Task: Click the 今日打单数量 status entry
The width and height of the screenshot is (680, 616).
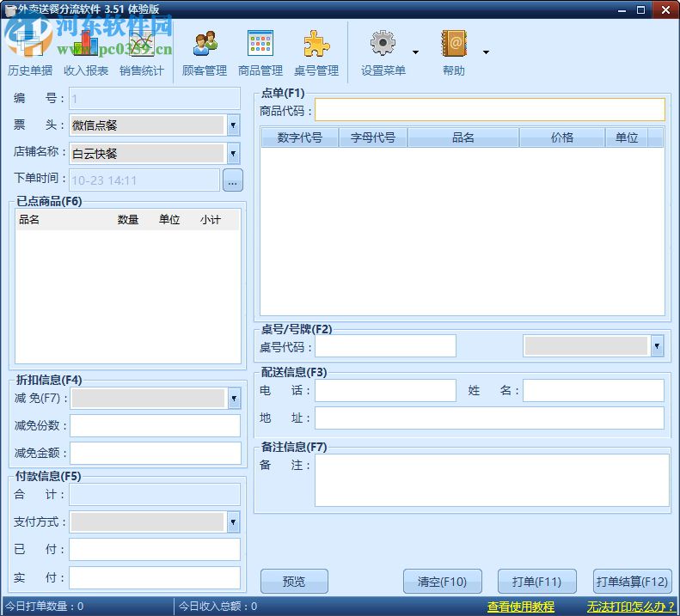Action: tap(44, 606)
